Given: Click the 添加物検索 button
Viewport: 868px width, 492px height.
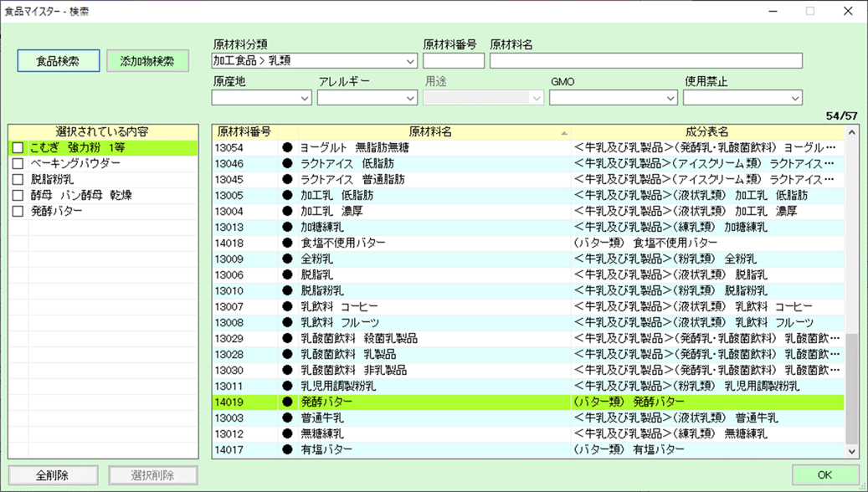Looking at the screenshot, I should point(147,61).
